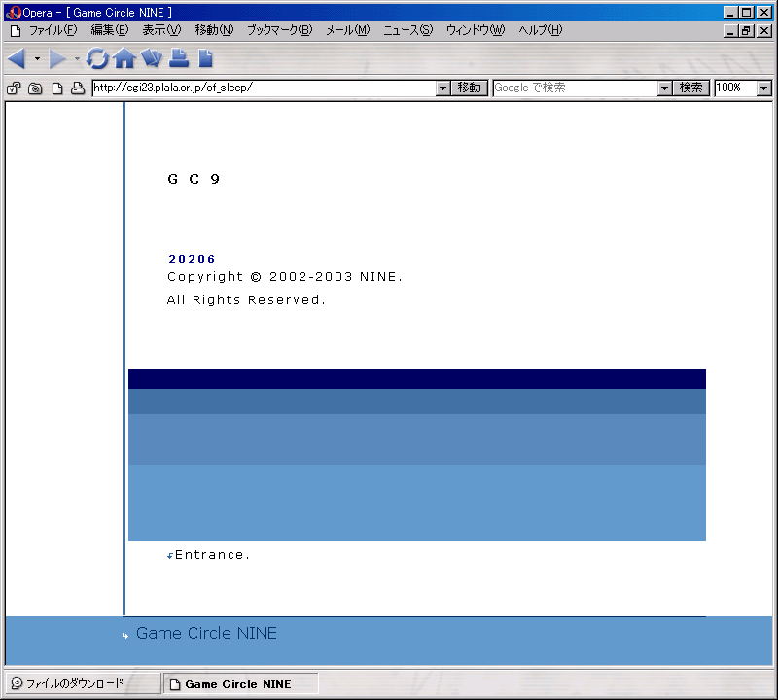Click the Game Circle NINE footer link
Viewport: 778px width, 700px height.
206,633
